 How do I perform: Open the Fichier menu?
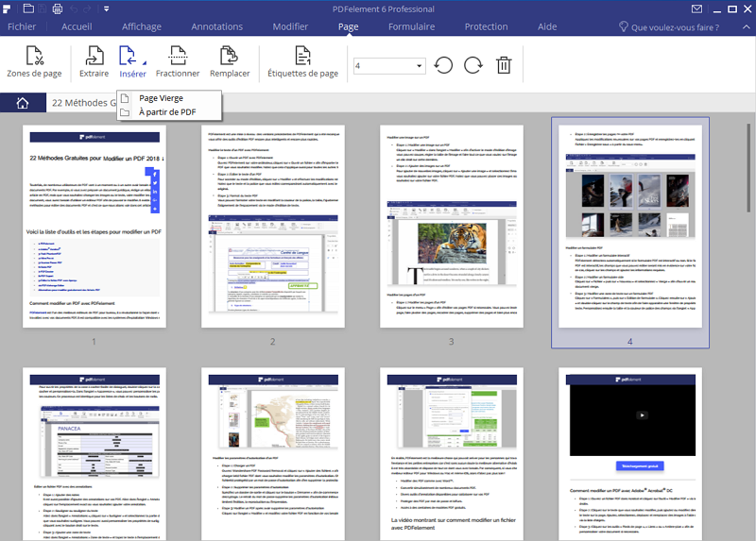[x=22, y=26]
